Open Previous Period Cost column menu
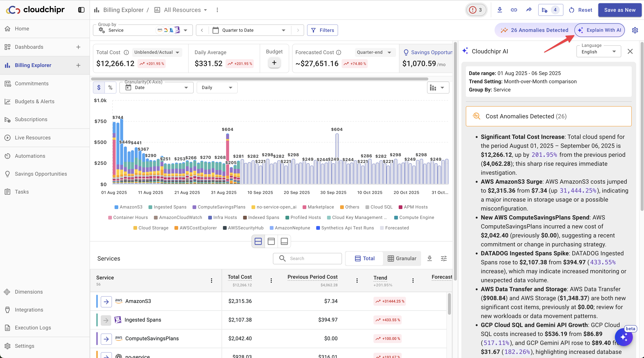Viewport: 644px width, 358px height. [x=357, y=281]
